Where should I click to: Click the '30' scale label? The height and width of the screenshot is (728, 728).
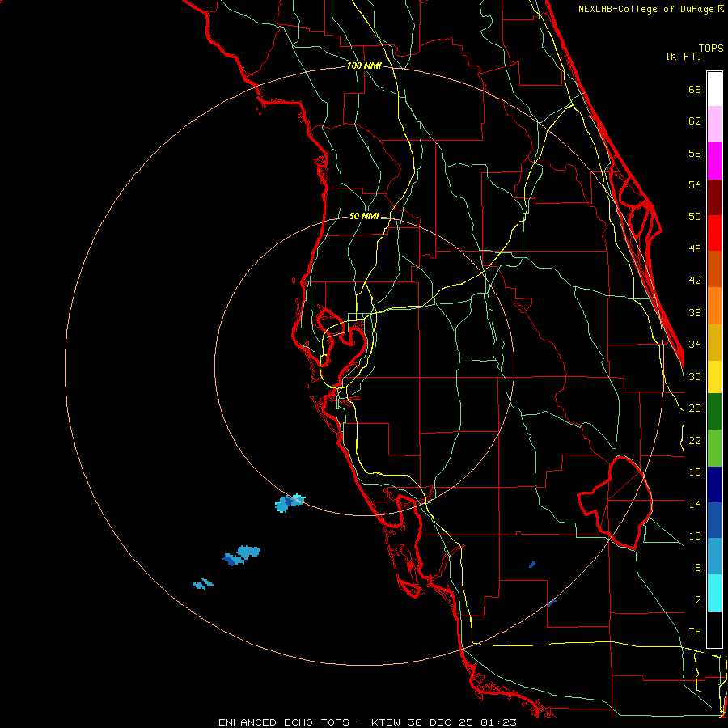coord(695,376)
